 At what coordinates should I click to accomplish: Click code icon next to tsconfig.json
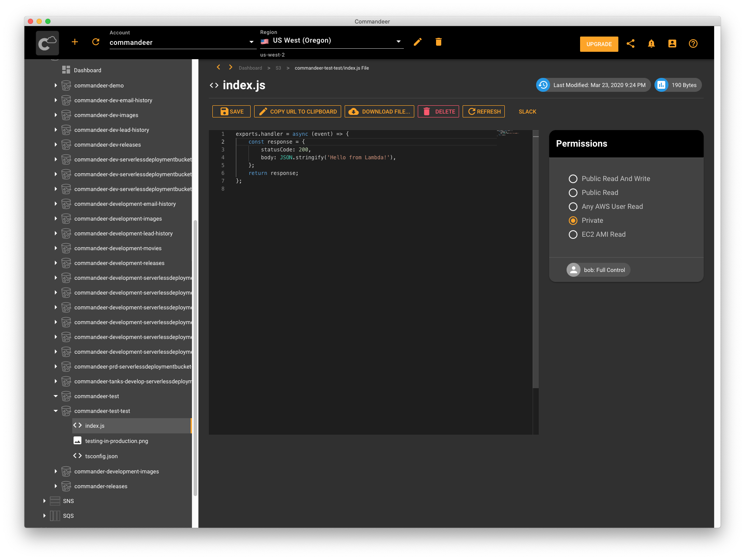(77, 456)
